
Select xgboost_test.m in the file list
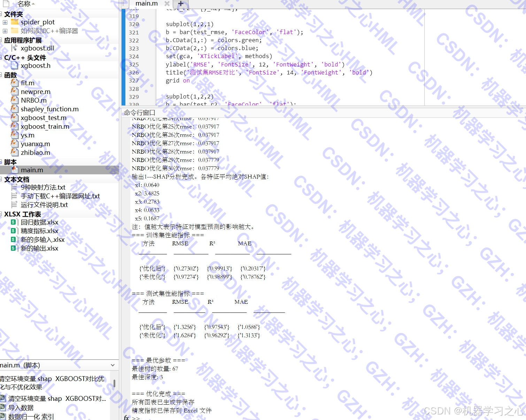[x=44, y=118]
